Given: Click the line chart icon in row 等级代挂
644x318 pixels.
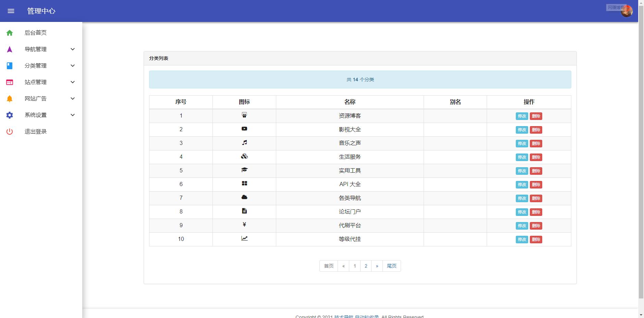Looking at the screenshot, I should 244,238.
